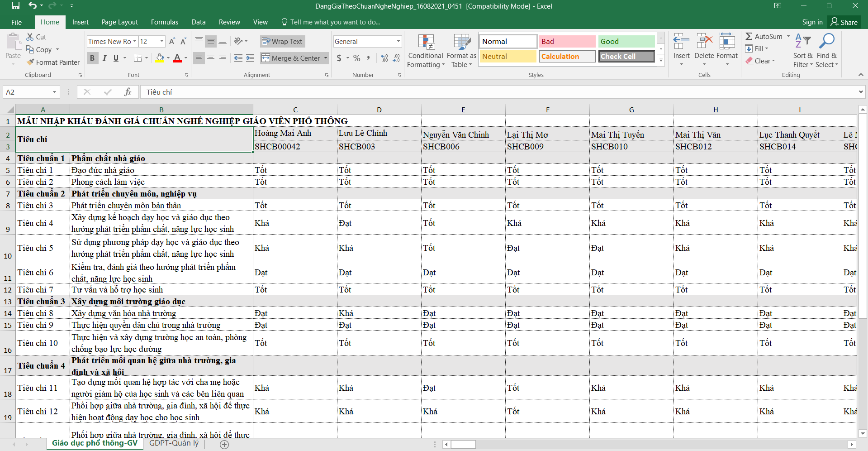Open the Page Layout ribbon tab
868x451 pixels.
[x=119, y=22]
